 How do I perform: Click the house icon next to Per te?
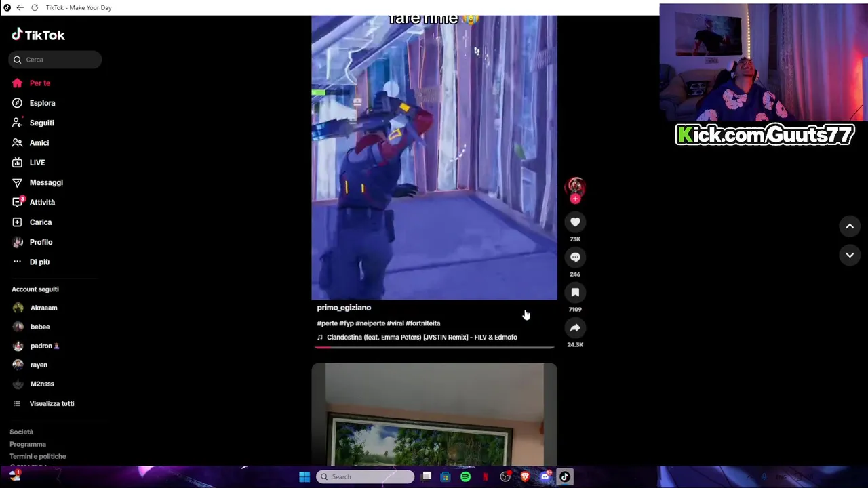coord(17,83)
